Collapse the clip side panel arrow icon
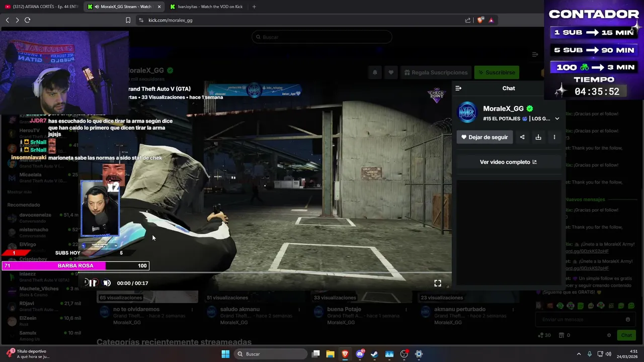This screenshot has height=362, width=644. pyautogui.click(x=458, y=88)
